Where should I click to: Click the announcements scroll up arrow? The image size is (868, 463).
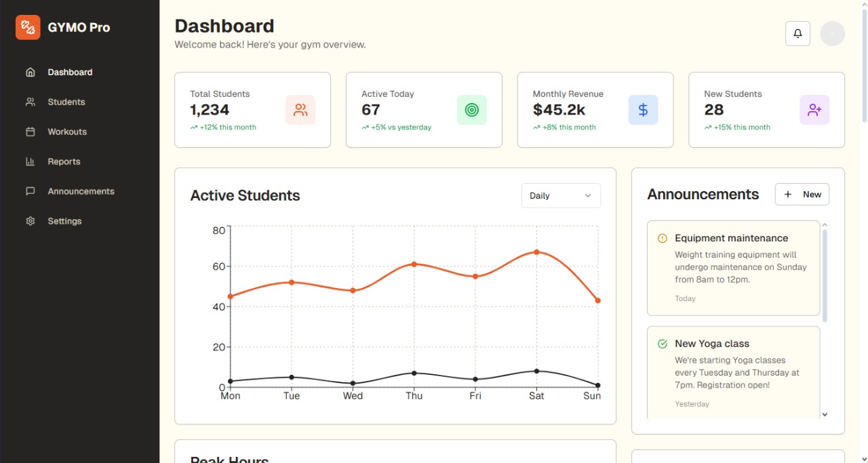825,225
